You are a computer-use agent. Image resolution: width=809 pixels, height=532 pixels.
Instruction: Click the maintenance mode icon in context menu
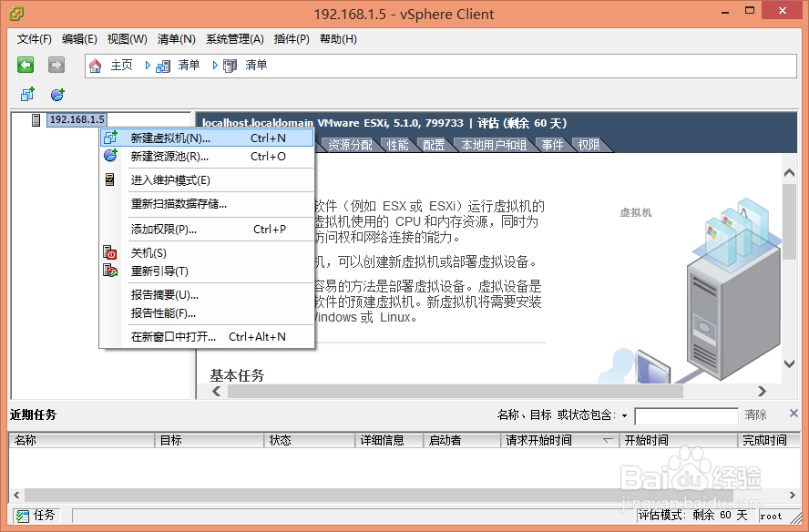coord(110,179)
